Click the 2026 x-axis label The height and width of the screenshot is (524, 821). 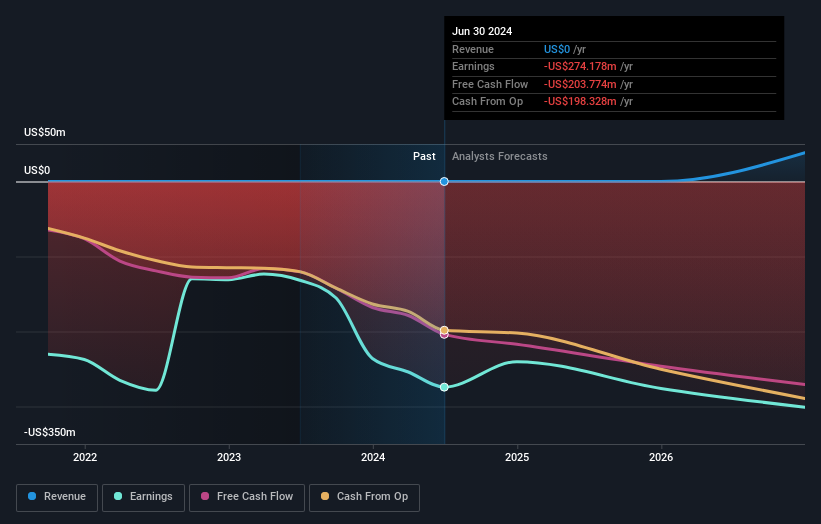coord(661,458)
